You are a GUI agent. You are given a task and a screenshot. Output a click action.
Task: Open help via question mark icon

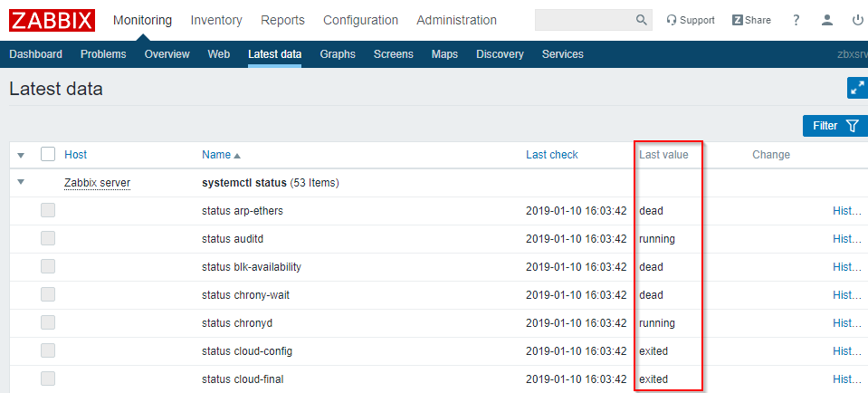(796, 20)
